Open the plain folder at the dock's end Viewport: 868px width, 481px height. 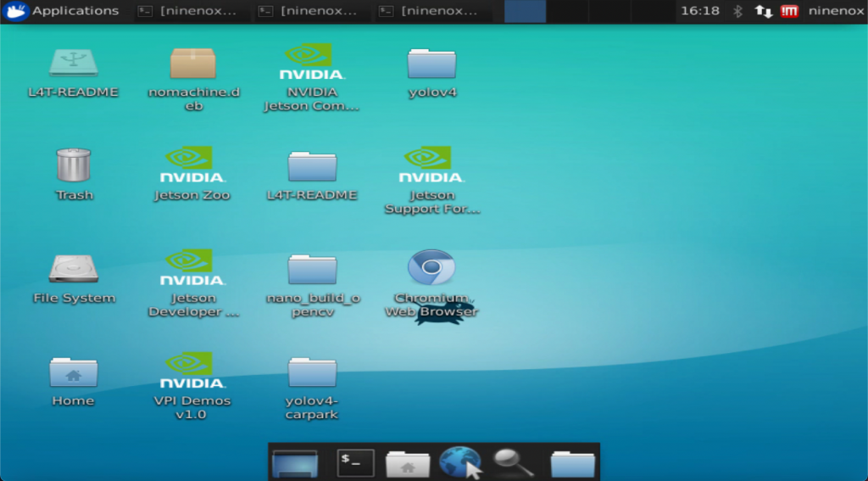(x=573, y=463)
